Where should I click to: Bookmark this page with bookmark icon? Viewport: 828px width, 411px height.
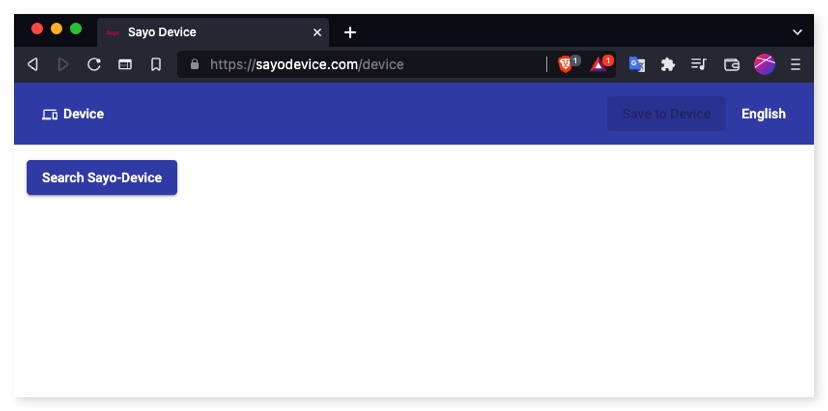[156, 64]
